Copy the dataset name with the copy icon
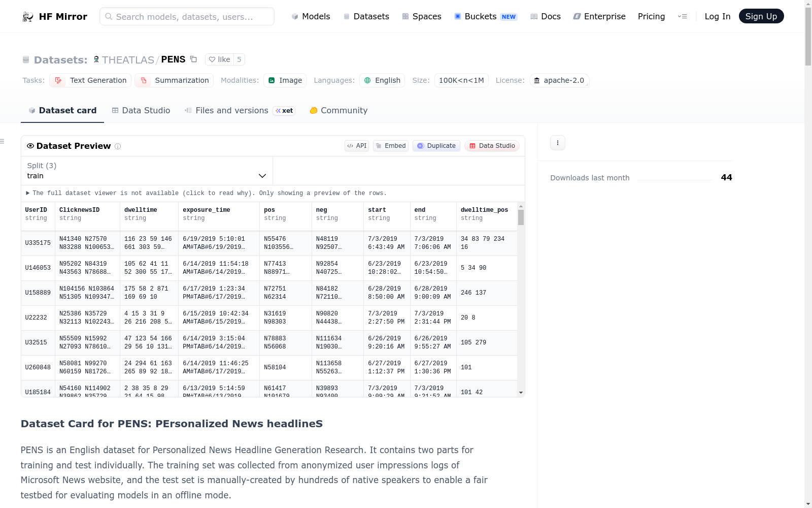The height and width of the screenshot is (508, 812). [x=193, y=59]
